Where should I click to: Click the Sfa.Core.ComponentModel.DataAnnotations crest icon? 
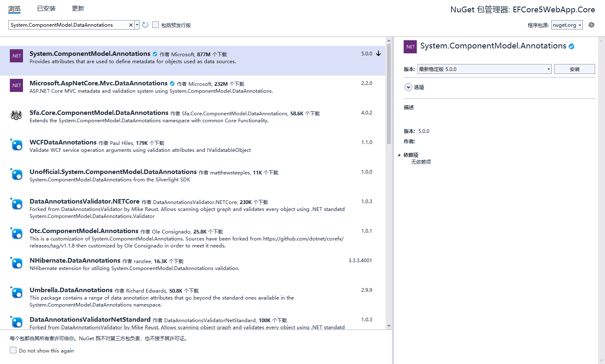tap(16, 115)
